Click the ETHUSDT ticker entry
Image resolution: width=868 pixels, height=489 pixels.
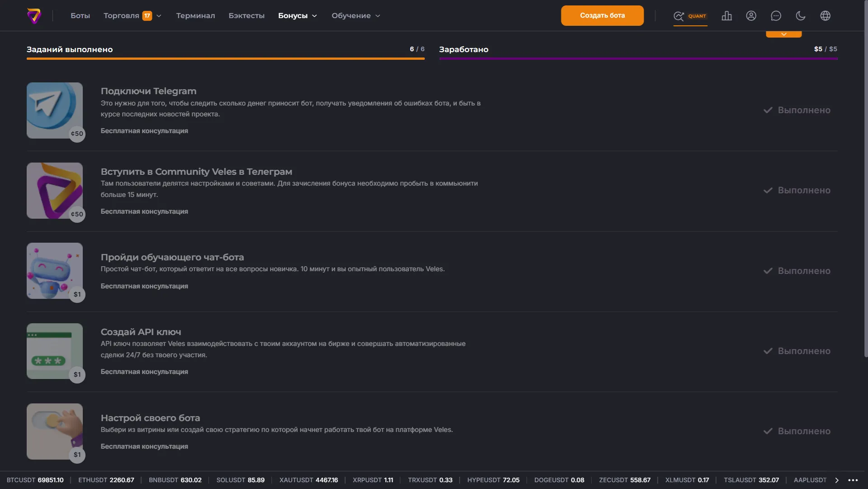(106, 480)
